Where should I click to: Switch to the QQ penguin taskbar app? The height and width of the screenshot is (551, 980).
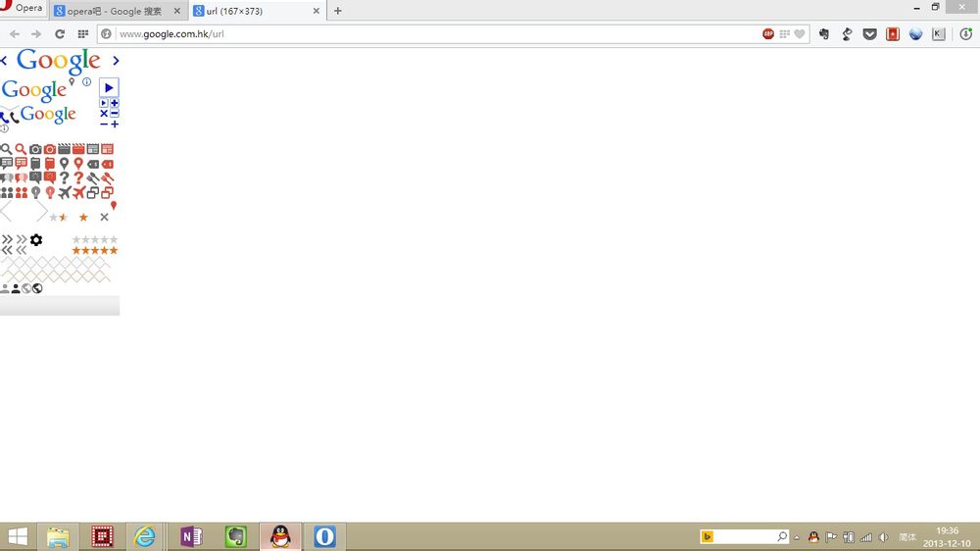tap(280, 536)
